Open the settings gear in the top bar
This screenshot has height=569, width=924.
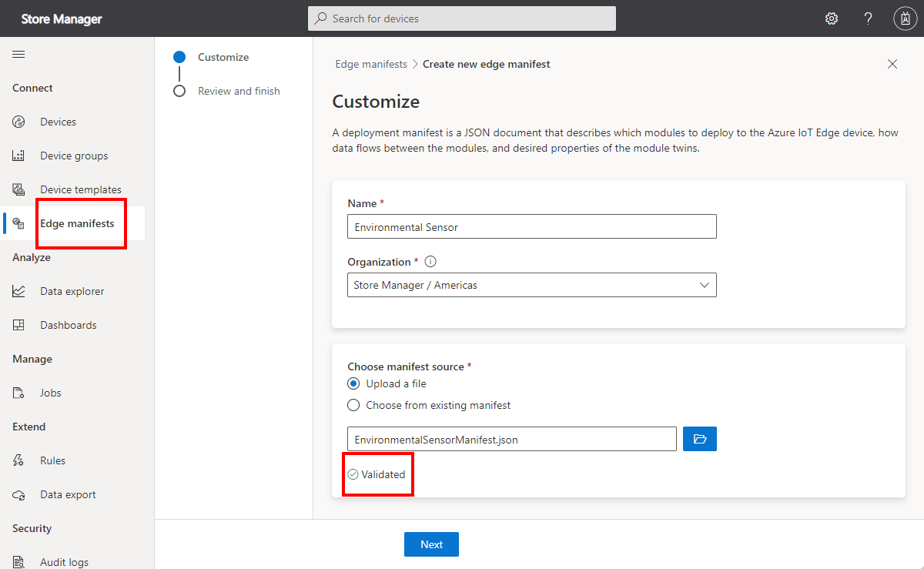832,18
